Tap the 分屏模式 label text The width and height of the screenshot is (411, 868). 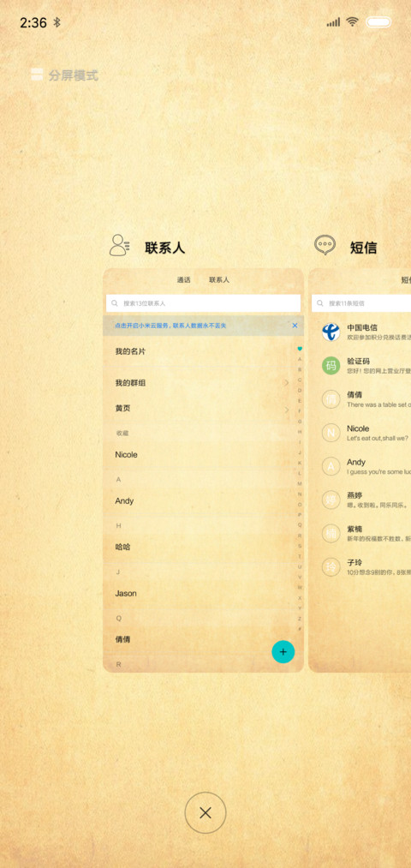[x=73, y=75]
